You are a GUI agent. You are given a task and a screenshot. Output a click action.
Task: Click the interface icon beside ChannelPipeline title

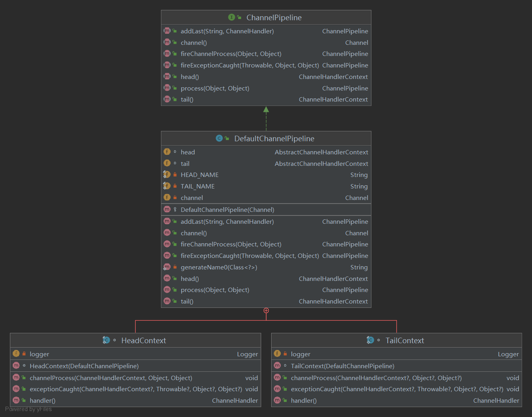pyautogui.click(x=232, y=17)
